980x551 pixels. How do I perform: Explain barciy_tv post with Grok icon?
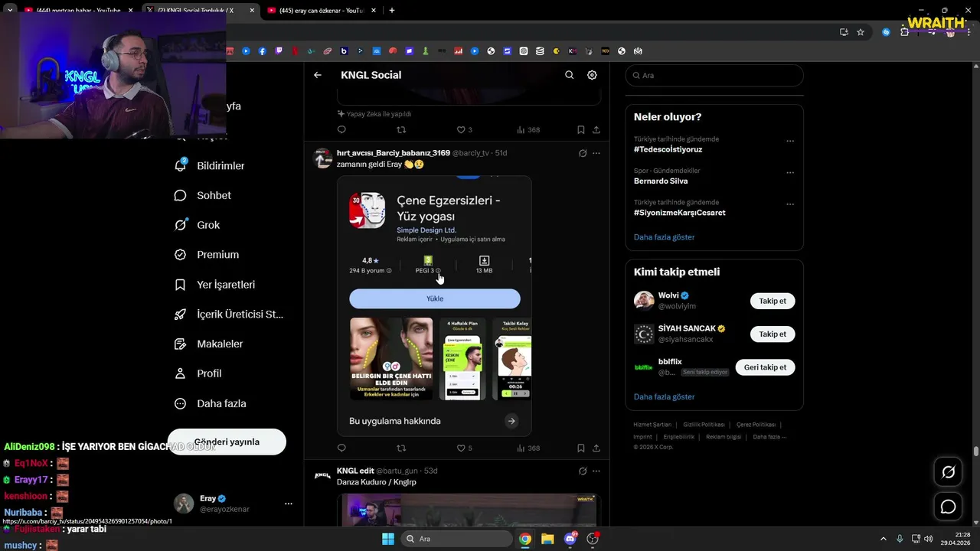click(583, 153)
